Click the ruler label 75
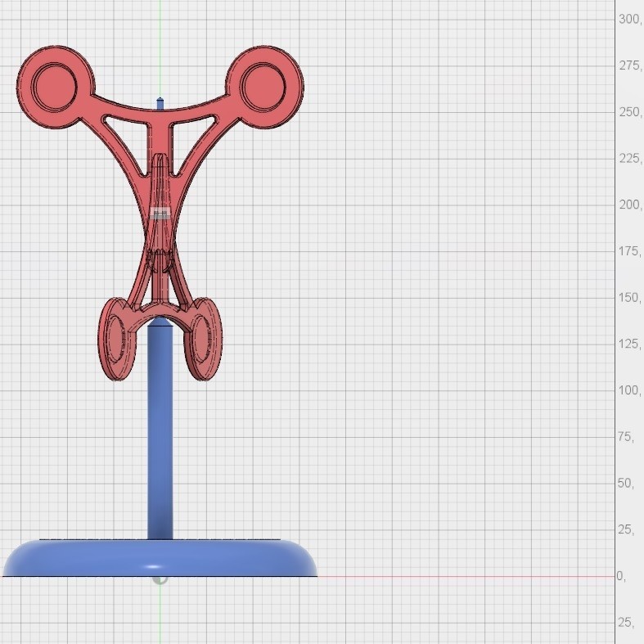 point(626,437)
